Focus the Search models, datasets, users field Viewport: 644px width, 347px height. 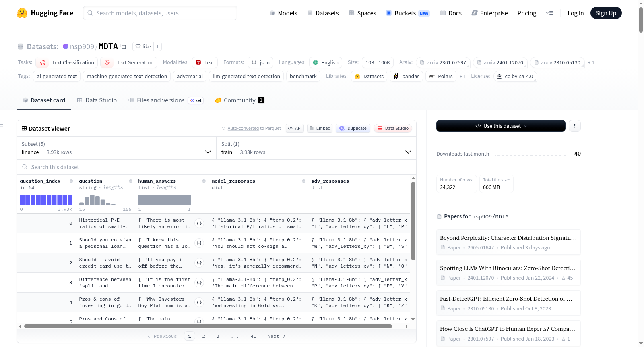pyautogui.click(x=160, y=13)
